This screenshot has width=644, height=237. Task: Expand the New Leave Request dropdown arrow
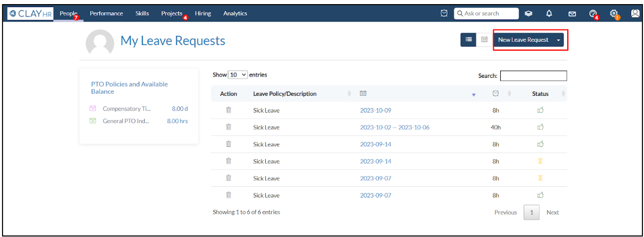point(559,40)
